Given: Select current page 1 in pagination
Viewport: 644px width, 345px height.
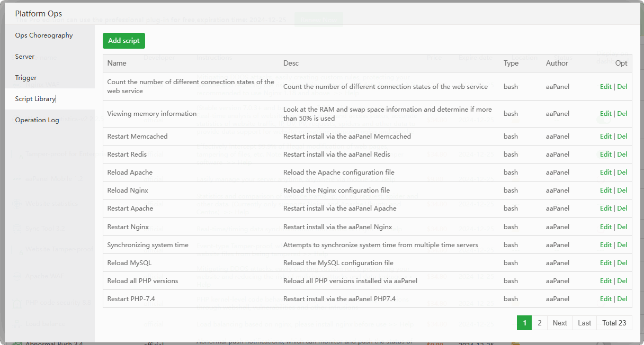Looking at the screenshot, I should pyautogui.click(x=524, y=323).
